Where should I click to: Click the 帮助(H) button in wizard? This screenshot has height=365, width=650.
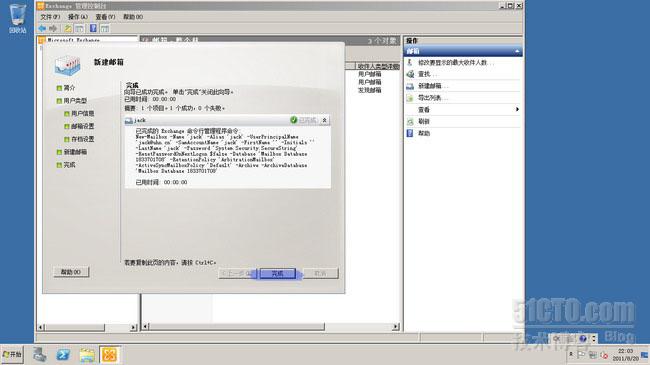[71, 272]
